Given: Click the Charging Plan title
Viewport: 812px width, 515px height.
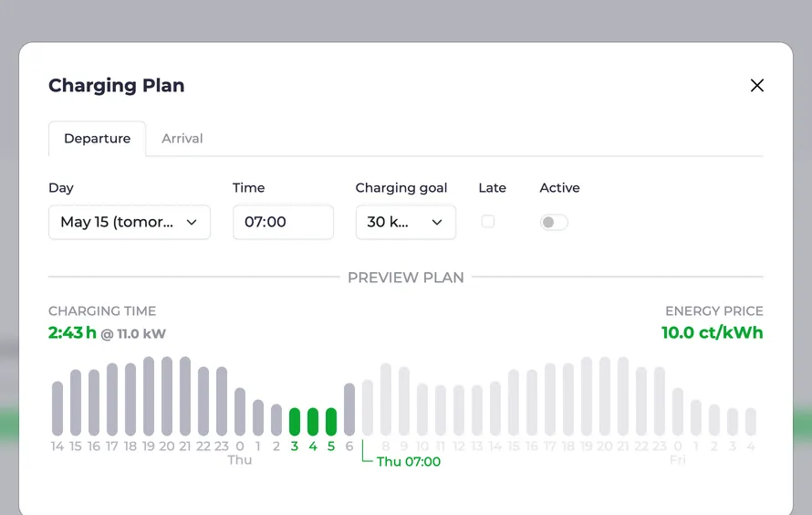Looking at the screenshot, I should pyautogui.click(x=117, y=86).
